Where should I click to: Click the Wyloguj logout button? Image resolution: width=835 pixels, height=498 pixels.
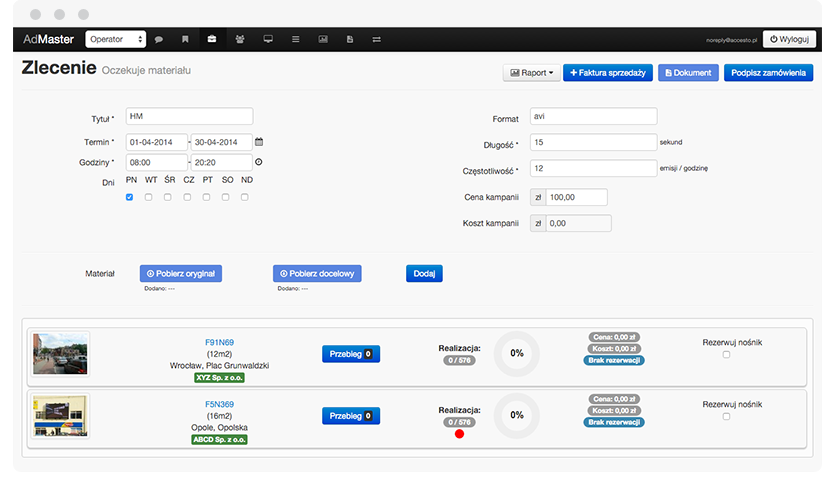pyautogui.click(x=789, y=39)
